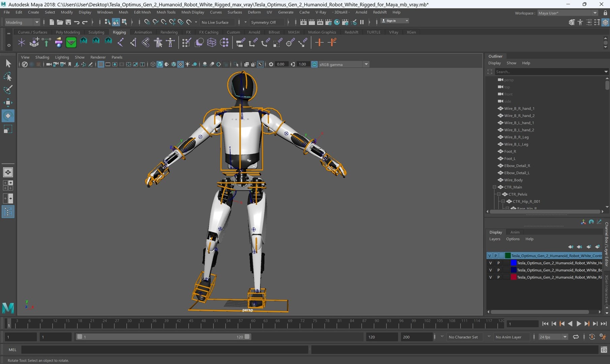Viewport: 610px width, 364px height.
Task: Collapse the CTR_Main tree node
Action: click(494, 187)
